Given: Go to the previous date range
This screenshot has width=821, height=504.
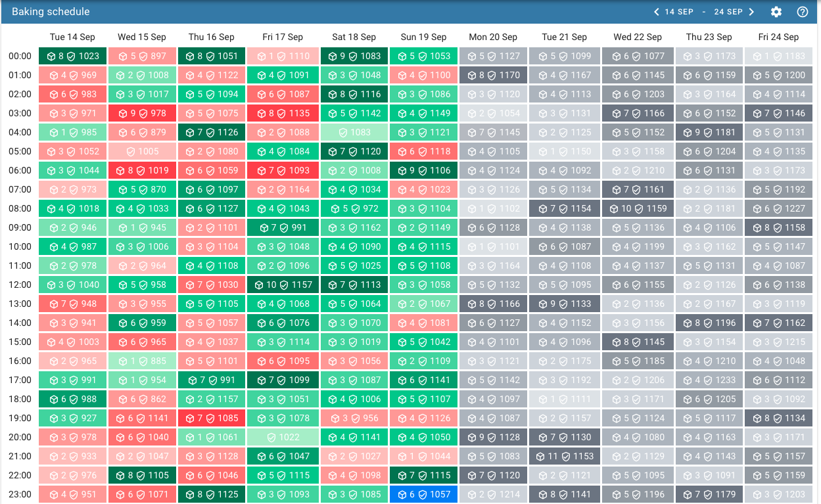Looking at the screenshot, I should tap(655, 12).
